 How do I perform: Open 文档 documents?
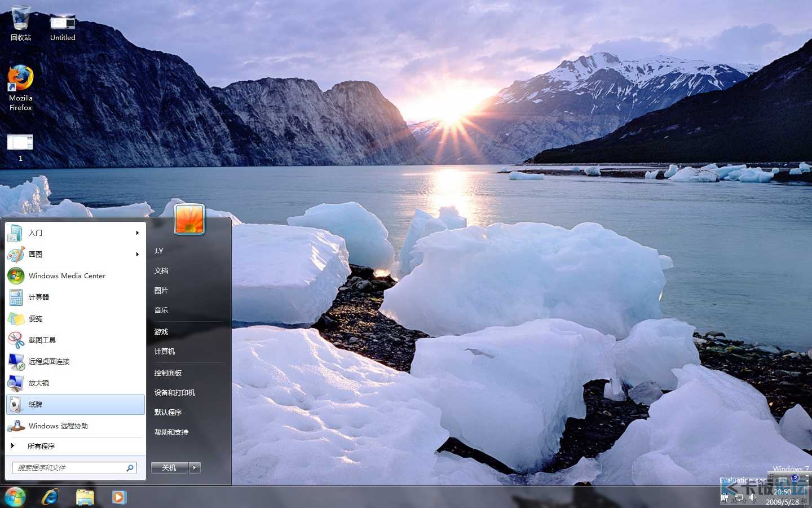click(161, 270)
